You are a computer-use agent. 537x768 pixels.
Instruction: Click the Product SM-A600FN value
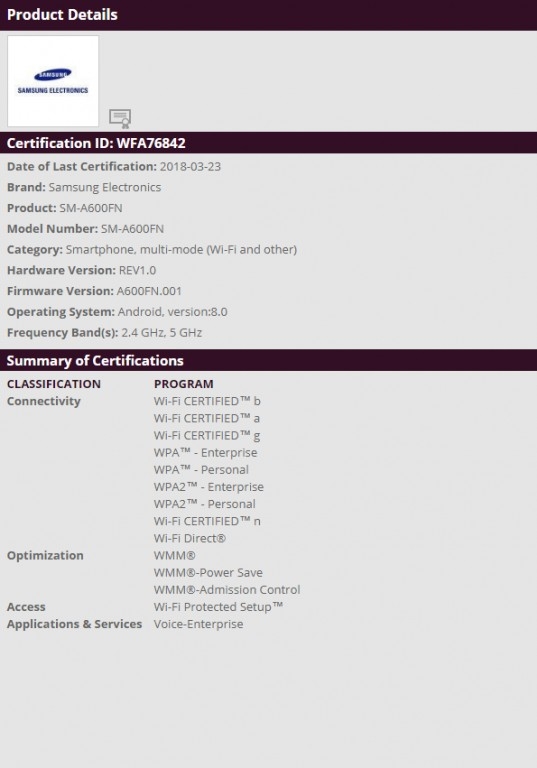91,208
